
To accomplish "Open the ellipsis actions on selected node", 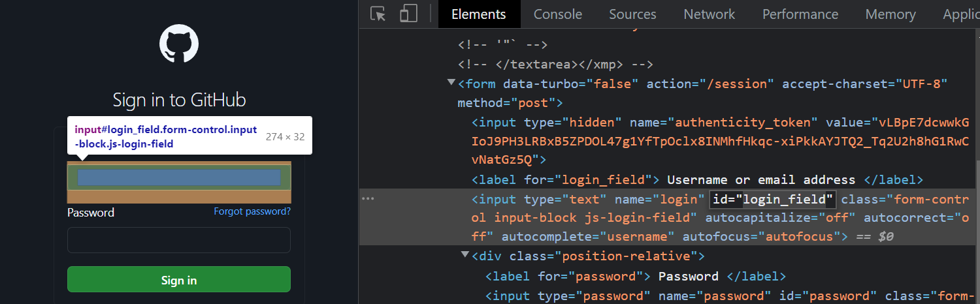I will click(x=368, y=198).
